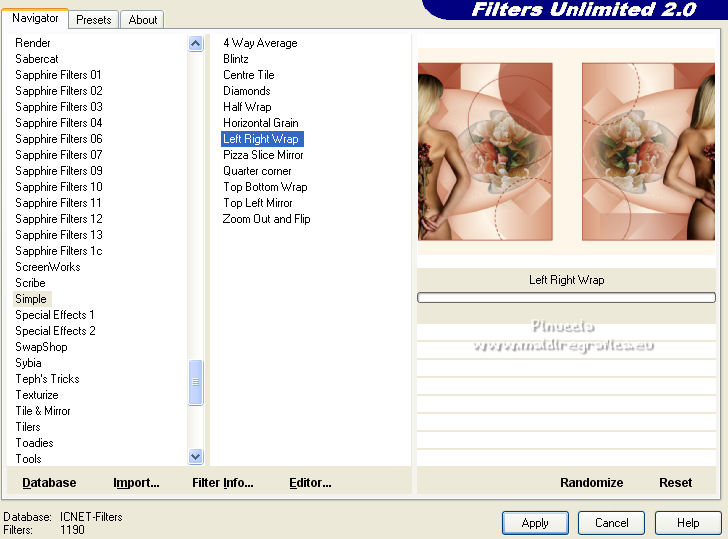
Task: Click Reset to restore defaults
Action: 676,483
